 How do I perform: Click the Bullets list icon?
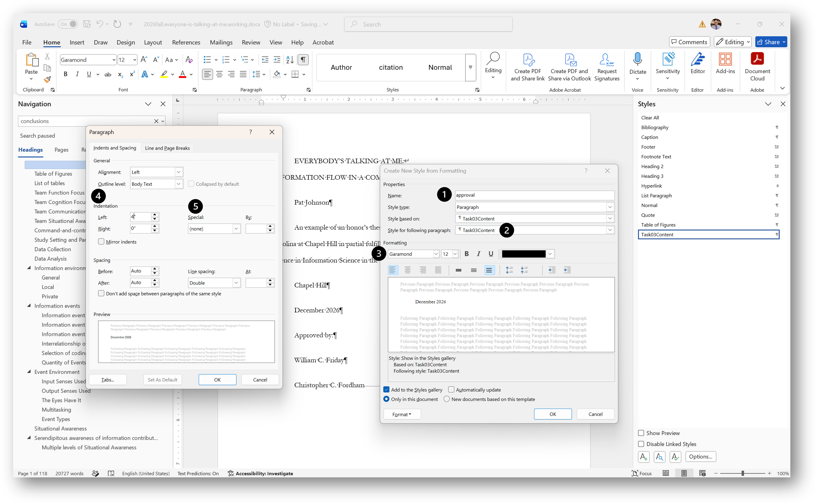point(207,60)
